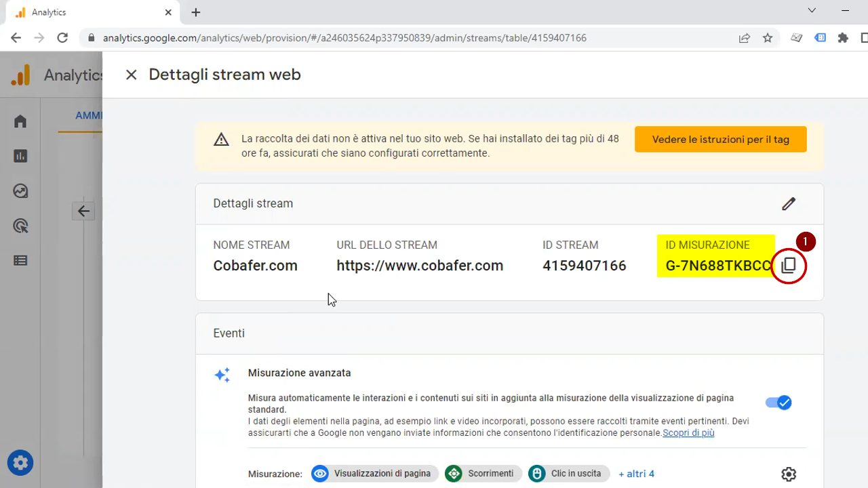This screenshot has width=868, height=488.
Task: Disable the Misurazione avanzata toggle
Action: pos(778,402)
